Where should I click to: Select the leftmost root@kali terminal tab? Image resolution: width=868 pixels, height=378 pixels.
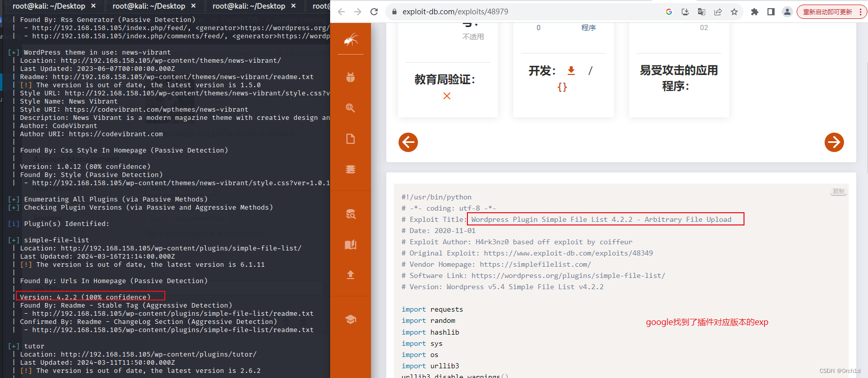click(49, 6)
